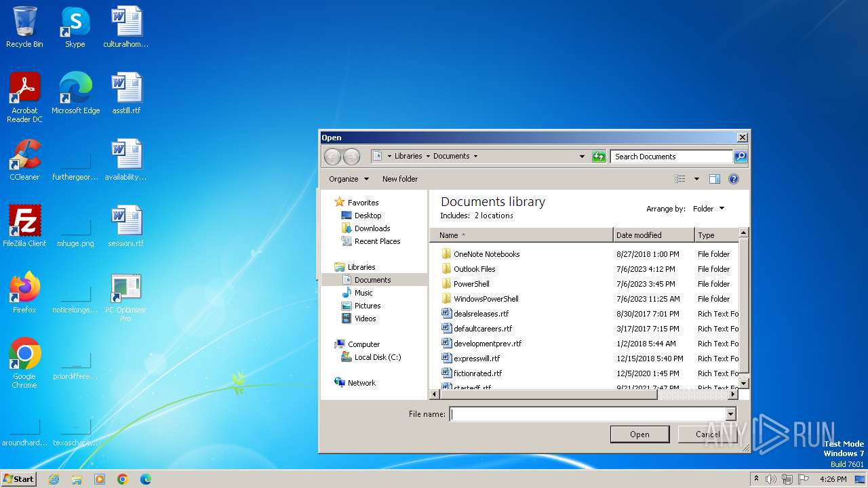Select the culturalhom... Word document icon
This screenshot has width=868, height=488.
(x=126, y=27)
